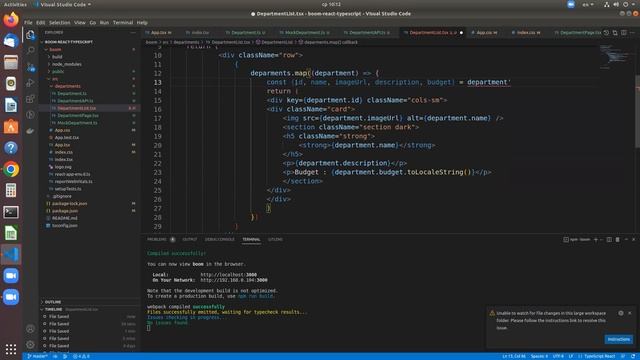Launch Google Chrome from the dock

11,169
